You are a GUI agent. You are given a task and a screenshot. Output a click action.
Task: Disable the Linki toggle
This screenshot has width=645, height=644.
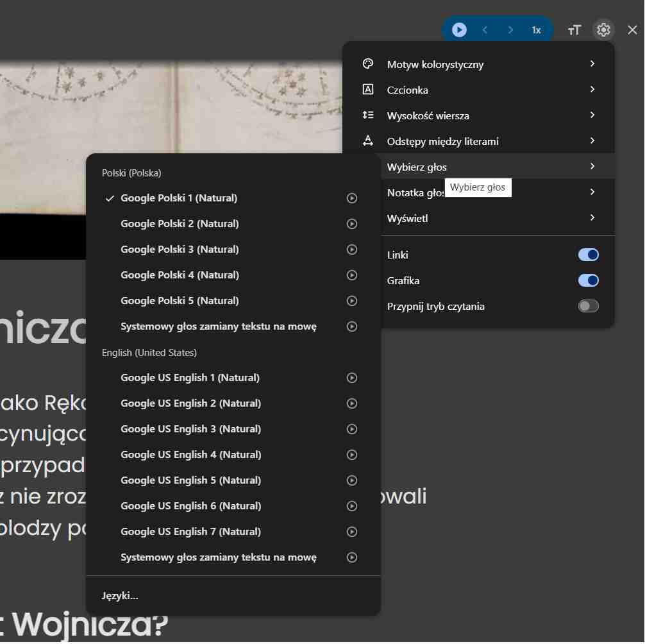pyautogui.click(x=588, y=255)
